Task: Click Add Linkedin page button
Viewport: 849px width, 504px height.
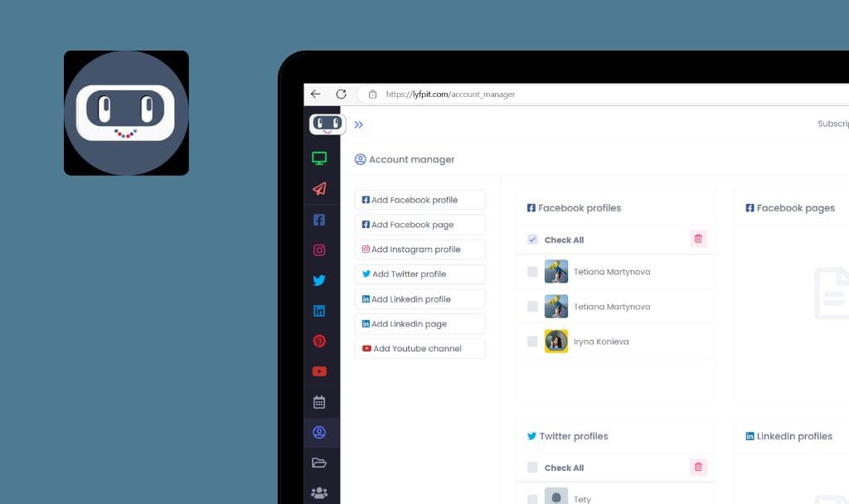Action: [x=420, y=324]
